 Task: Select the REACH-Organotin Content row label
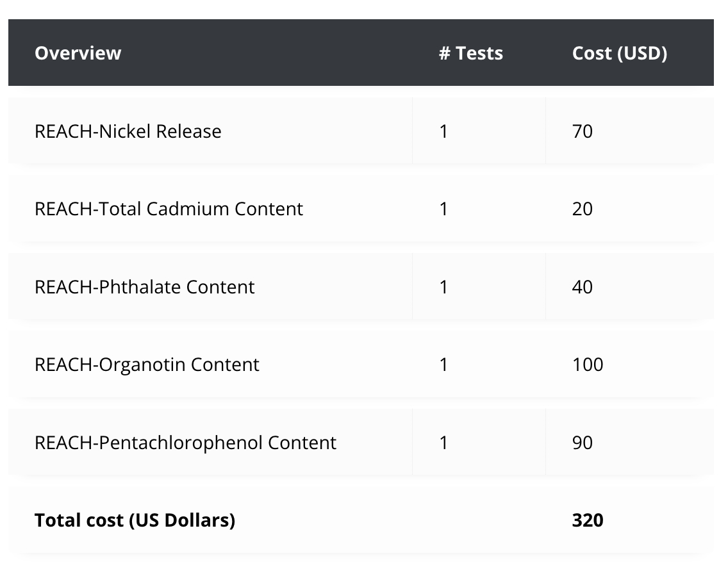pos(147,365)
